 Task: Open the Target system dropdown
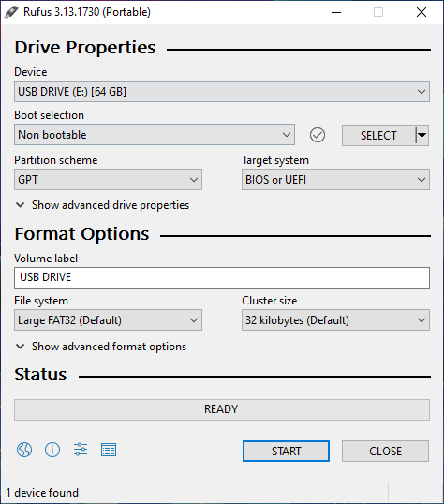335,179
